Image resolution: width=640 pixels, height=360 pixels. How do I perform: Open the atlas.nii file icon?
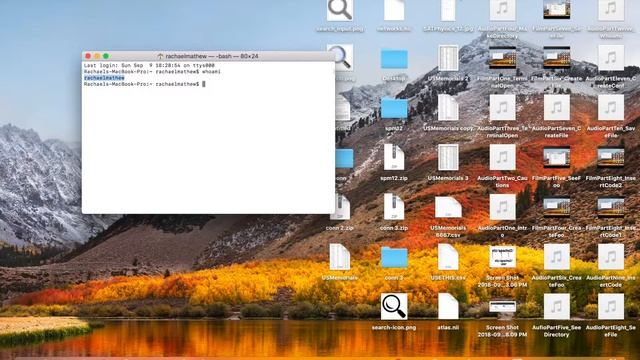(448, 306)
